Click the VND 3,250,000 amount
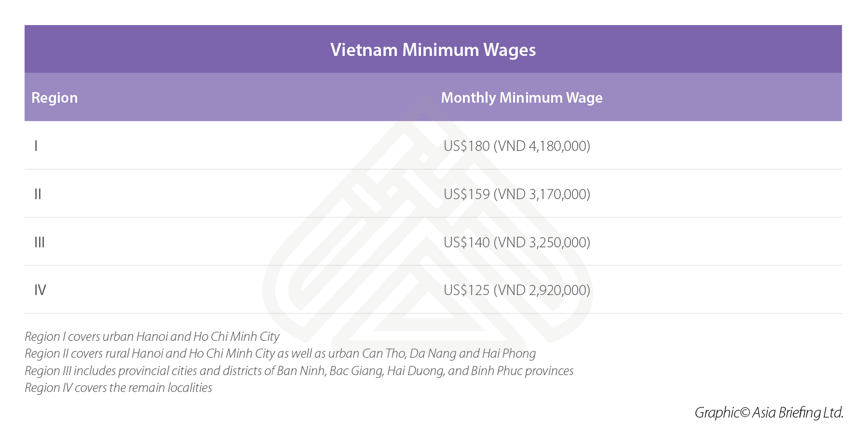 coord(542,242)
